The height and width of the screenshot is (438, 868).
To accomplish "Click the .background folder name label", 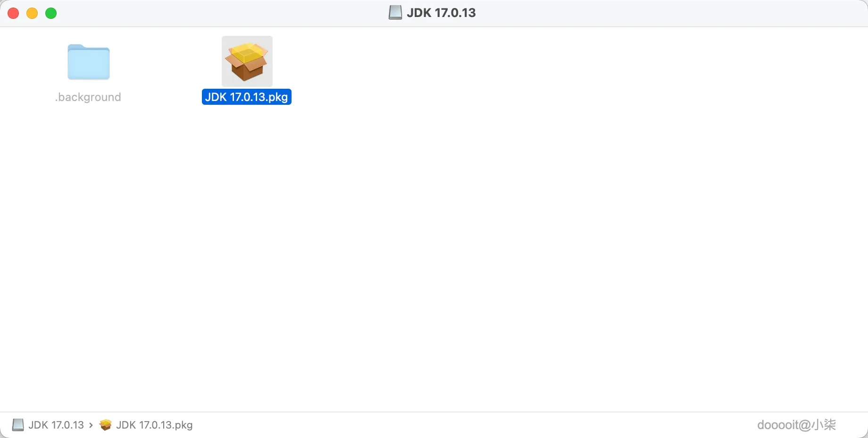I will pos(88,97).
